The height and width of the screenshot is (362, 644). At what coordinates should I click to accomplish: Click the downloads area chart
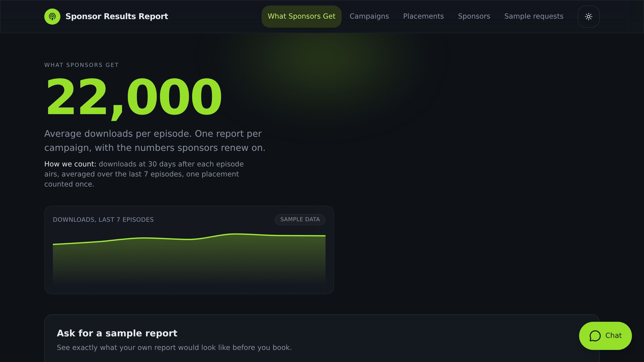tap(189, 259)
